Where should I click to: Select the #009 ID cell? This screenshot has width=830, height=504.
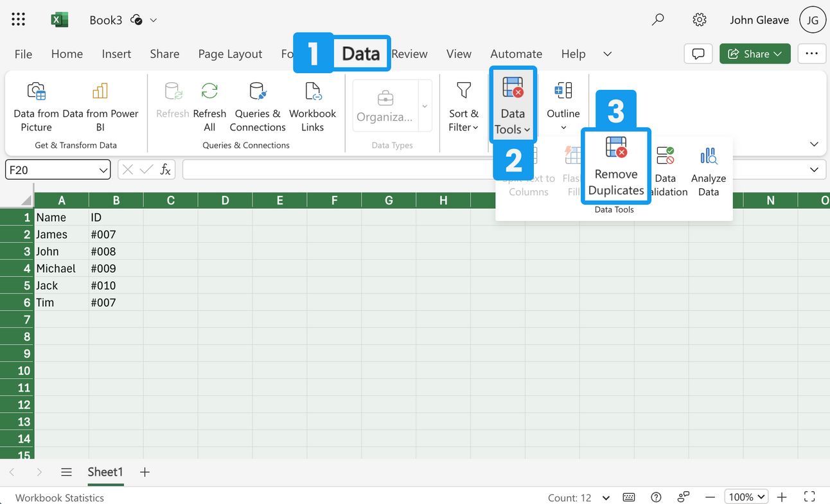point(116,268)
